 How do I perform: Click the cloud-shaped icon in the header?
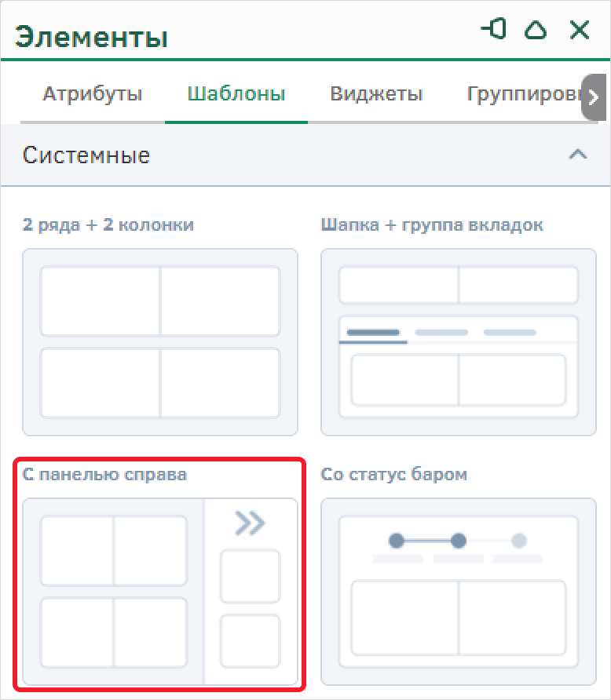point(536,30)
